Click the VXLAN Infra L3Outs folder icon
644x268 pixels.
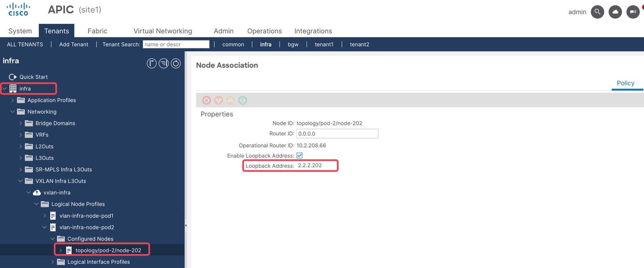click(x=29, y=181)
